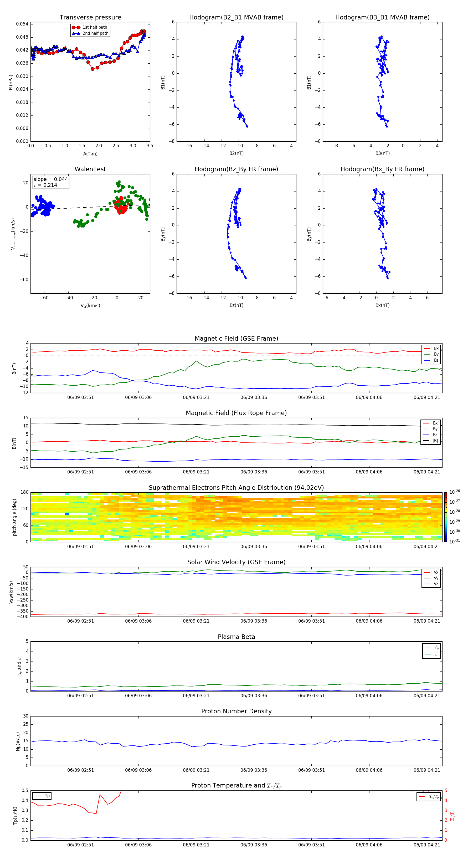Click the Np(#/cc) axis label

coord(18,741)
